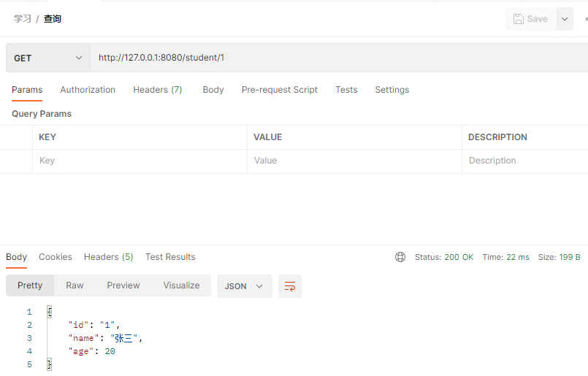Collapse the JSON object at line 1

(50, 312)
